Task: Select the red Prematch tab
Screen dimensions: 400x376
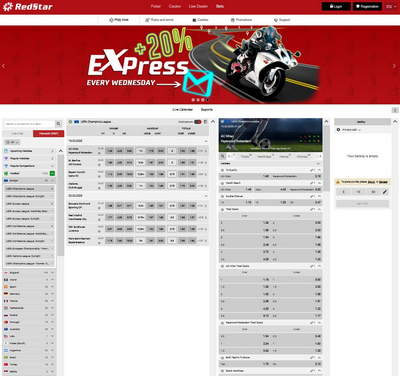Action: tap(48, 134)
